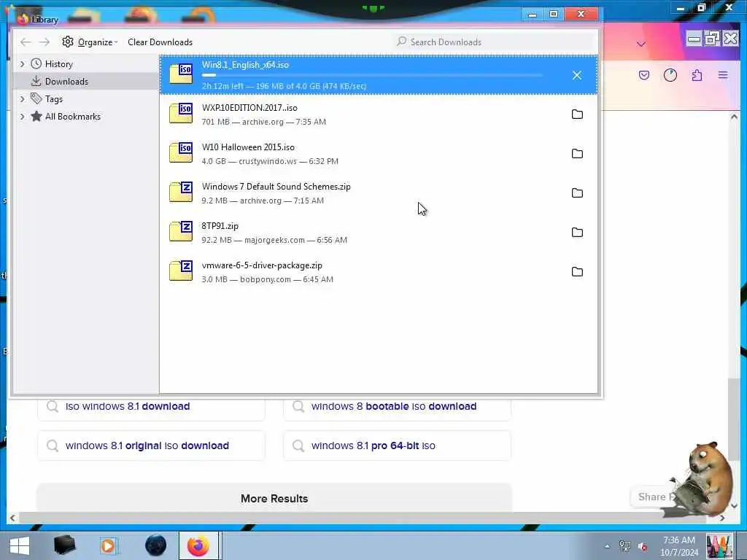The width and height of the screenshot is (747, 560).
Task: Go forward in the Library window
Action: tap(44, 42)
